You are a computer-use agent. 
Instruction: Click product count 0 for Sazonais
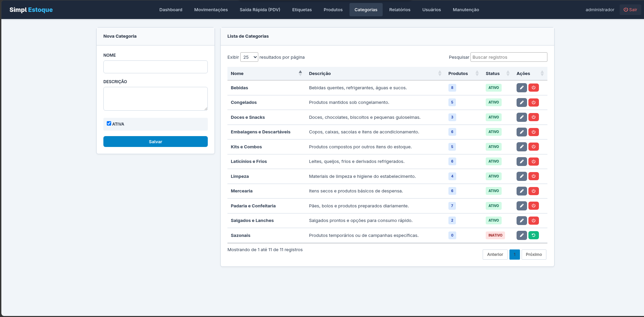(452, 235)
